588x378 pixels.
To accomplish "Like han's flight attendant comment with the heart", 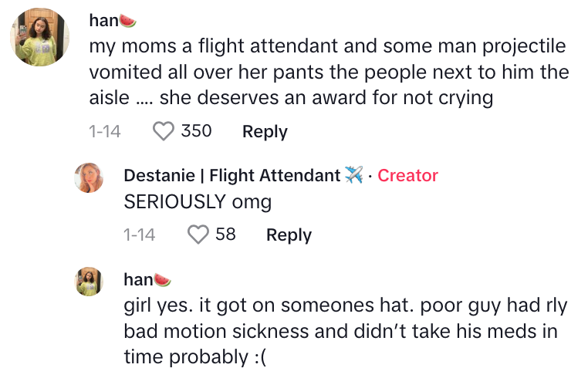I will tap(164, 131).
